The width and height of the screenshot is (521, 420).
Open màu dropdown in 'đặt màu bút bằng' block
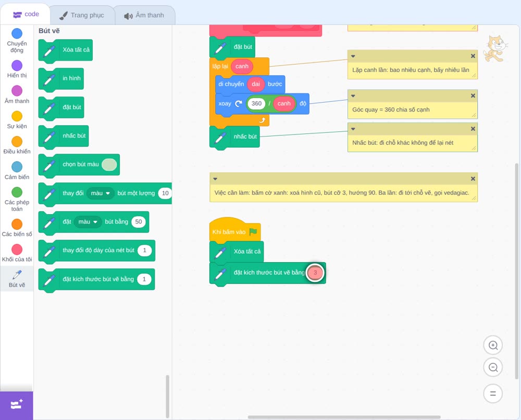(88, 221)
